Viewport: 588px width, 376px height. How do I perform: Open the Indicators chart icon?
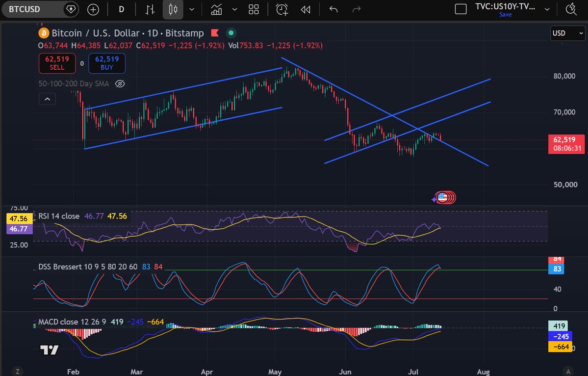pos(216,9)
